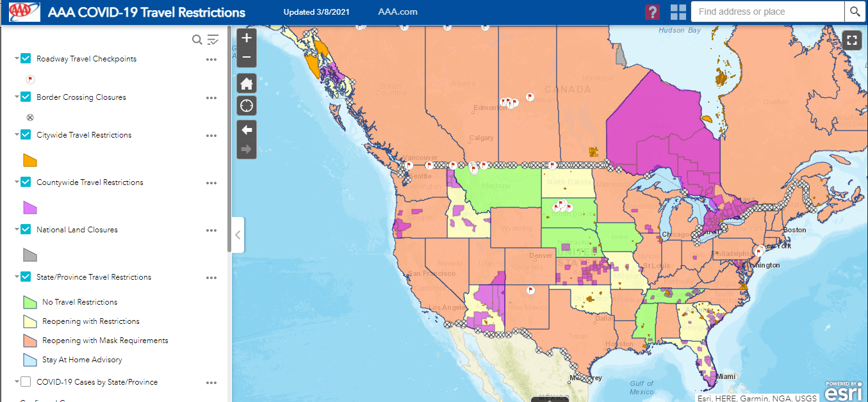This screenshot has height=402, width=868.
Task: Open options menu for Countywide Travel Restrictions
Action: click(211, 183)
